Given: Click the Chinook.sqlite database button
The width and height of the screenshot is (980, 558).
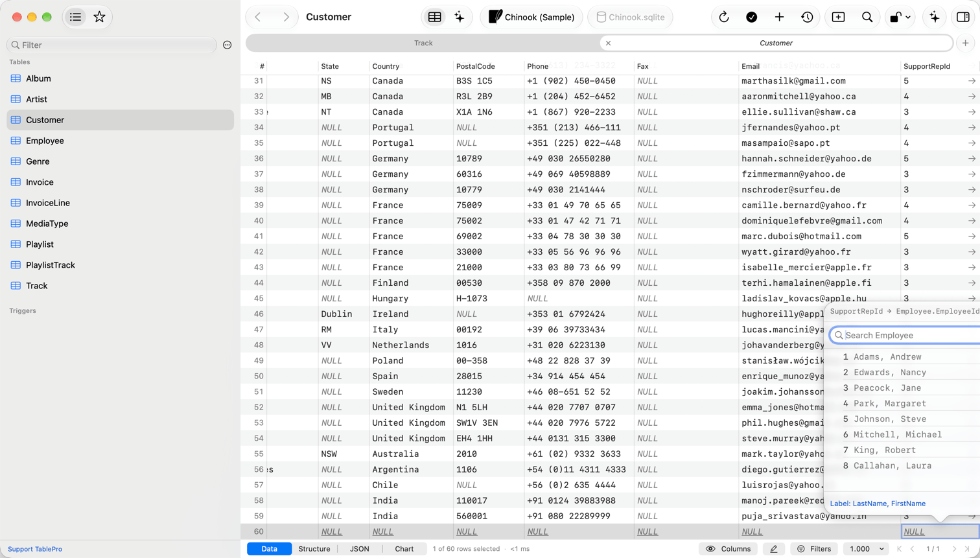Looking at the screenshot, I should tap(630, 17).
